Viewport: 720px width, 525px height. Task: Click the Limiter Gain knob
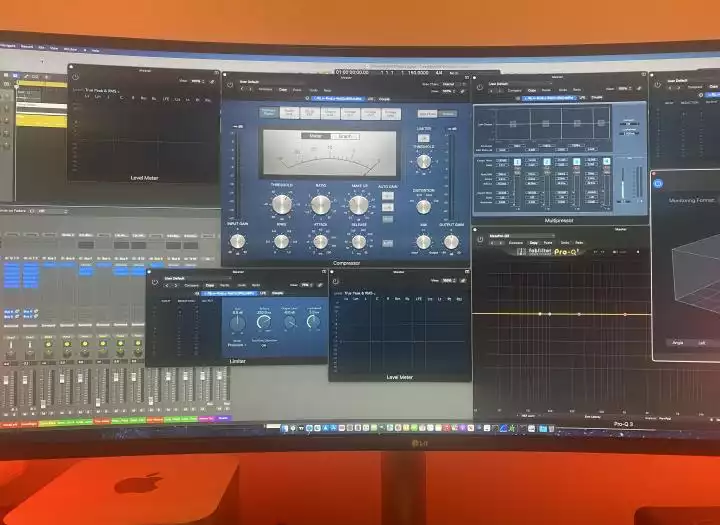click(x=237, y=324)
